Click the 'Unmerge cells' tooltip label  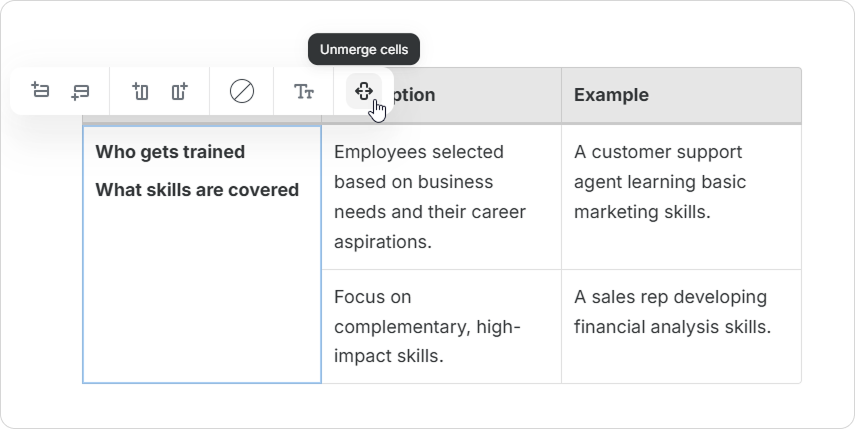363,48
